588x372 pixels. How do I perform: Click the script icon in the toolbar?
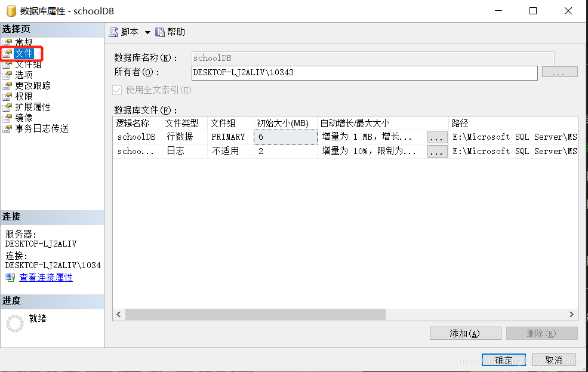[x=113, y=32]
